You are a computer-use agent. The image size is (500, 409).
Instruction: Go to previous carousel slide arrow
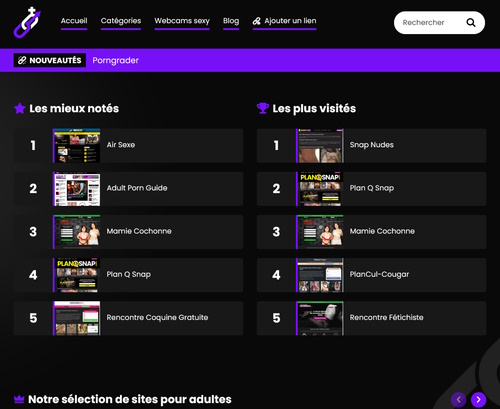point(458,399)
